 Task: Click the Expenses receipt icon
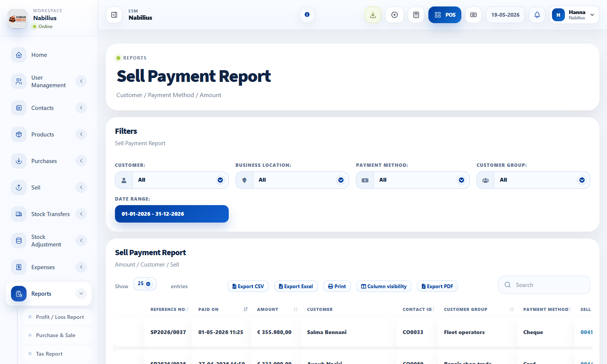coord(19,267)
